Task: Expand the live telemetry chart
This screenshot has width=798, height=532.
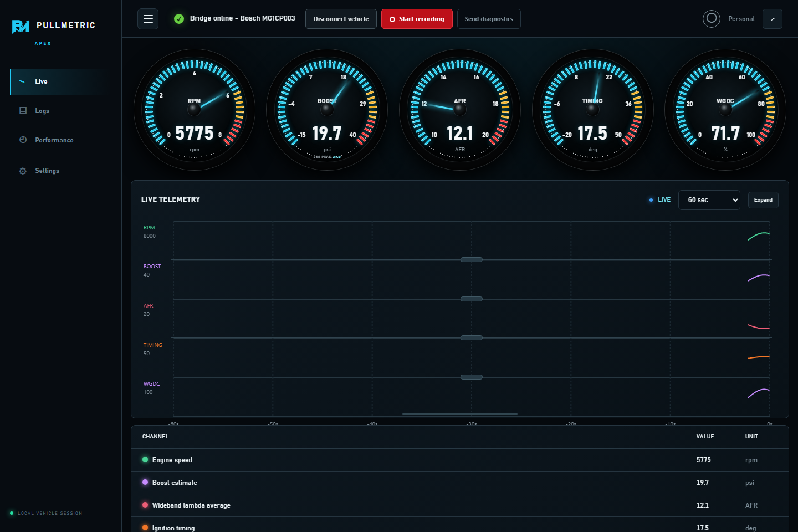Action: (x=763, y=200)
